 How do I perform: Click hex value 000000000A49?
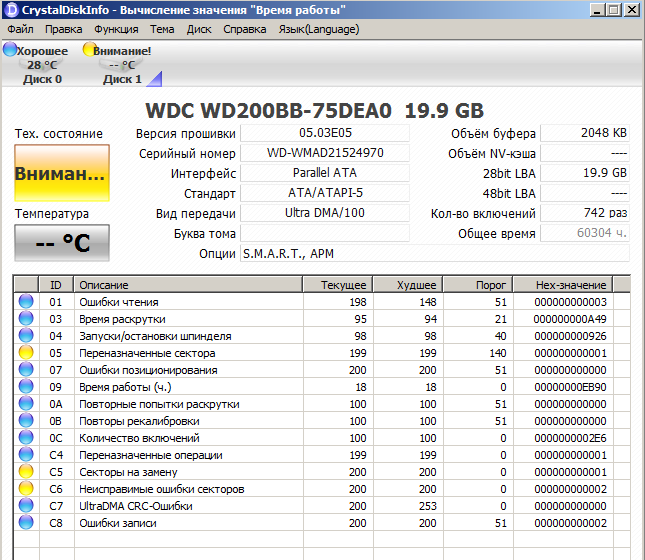coord(570,319)
